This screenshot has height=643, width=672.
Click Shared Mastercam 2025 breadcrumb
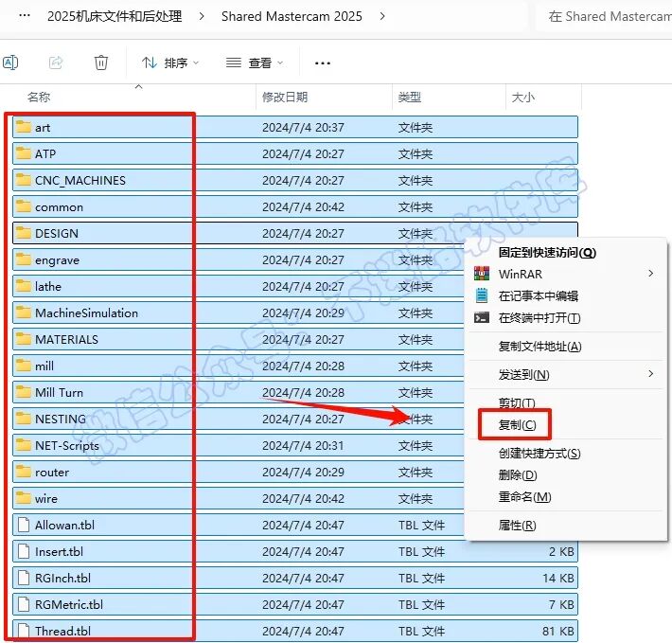click(292, 16)
